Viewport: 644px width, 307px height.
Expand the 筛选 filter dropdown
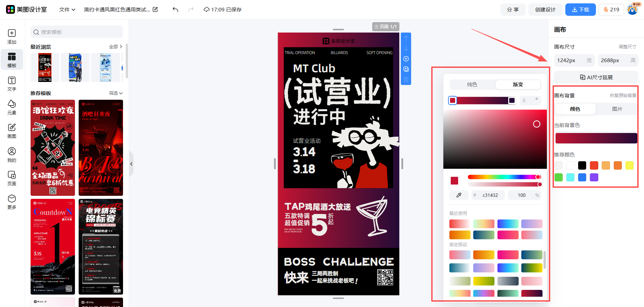[x=116, y=93]
